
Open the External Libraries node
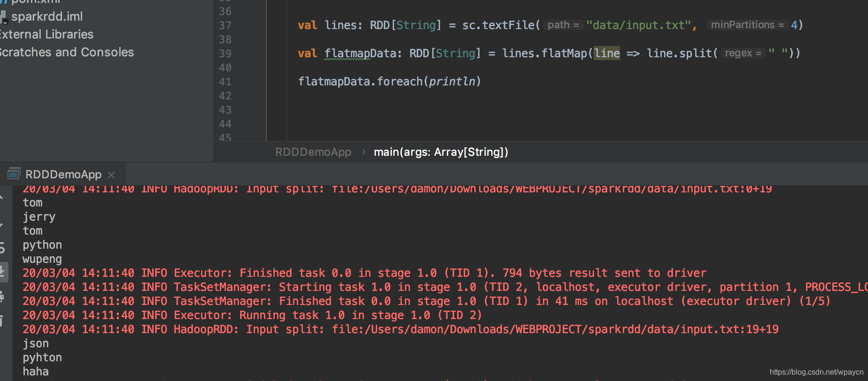(x=46, y=34)
